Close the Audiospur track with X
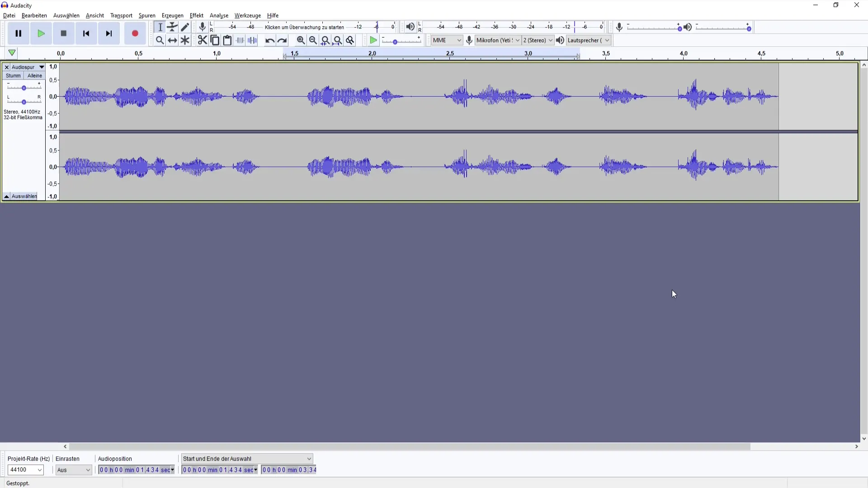The image size is (868, 488). (x=6, y=67)
